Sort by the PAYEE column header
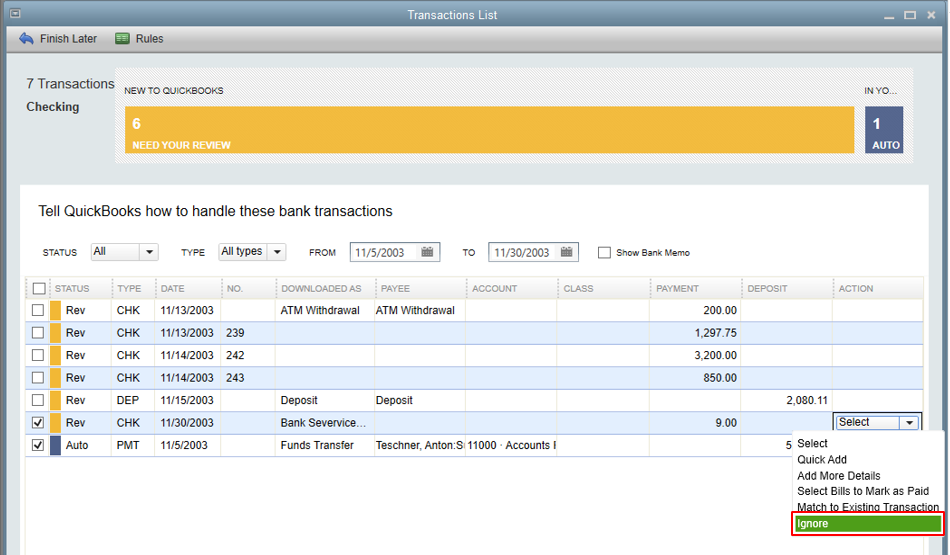The width and height of the screenshot is (950, 555). (395, 288)
